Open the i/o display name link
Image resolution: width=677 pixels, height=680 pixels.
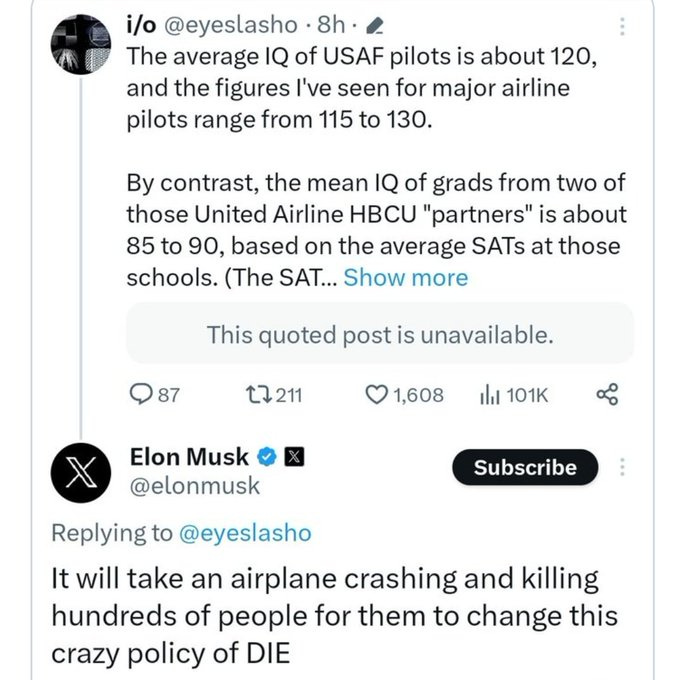pyautogui.click(x=140, y=24)
